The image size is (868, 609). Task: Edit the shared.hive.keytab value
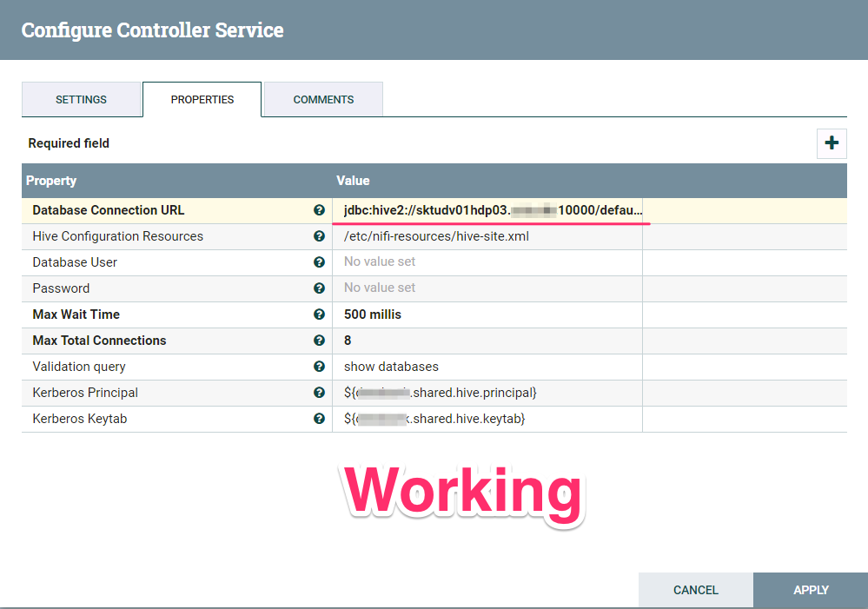[487, 419]
